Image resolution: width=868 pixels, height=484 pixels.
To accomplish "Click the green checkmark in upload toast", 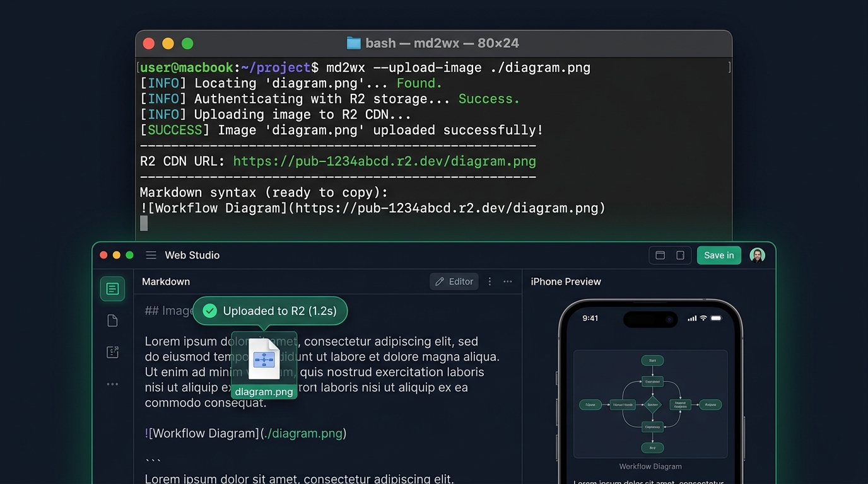I will point(210,311).
